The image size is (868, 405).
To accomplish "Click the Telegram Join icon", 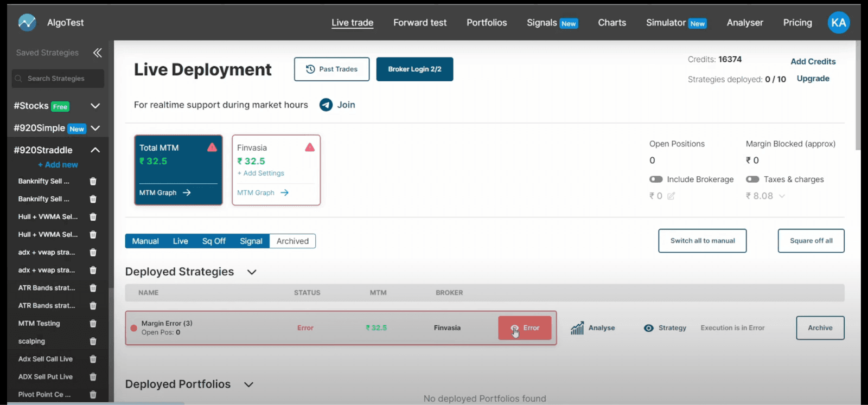I will [325, 105].
